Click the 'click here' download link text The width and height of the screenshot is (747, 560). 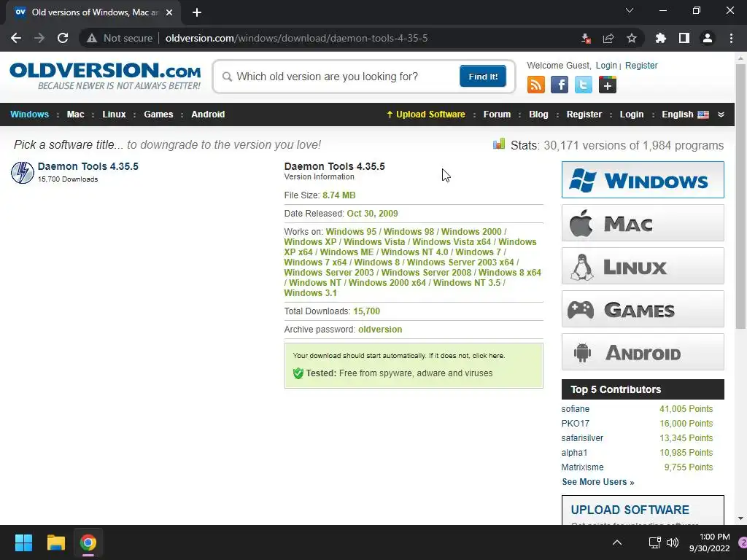[x=488, y=356]
